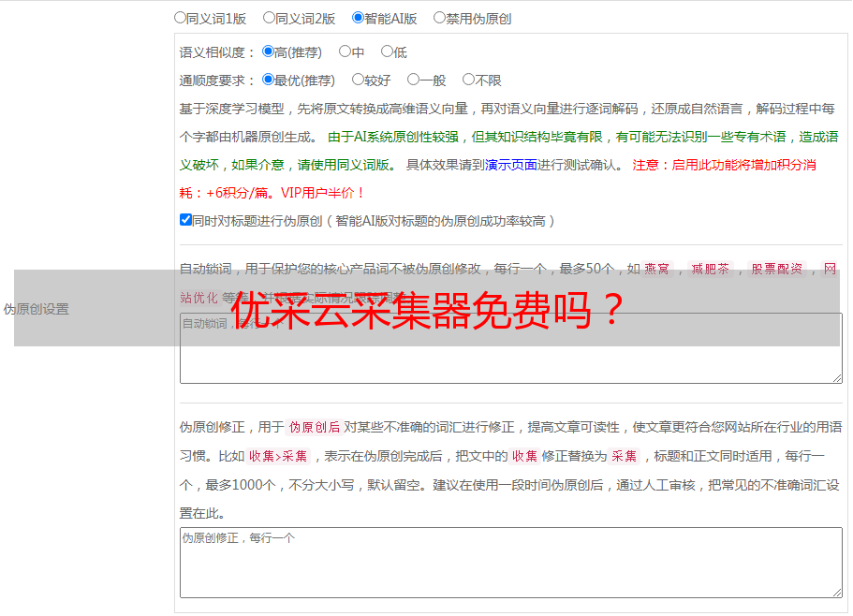Screen dimensions: 853x616
Task: Click resize handle of 伪原创修正 text area
Action: point(837,592)
